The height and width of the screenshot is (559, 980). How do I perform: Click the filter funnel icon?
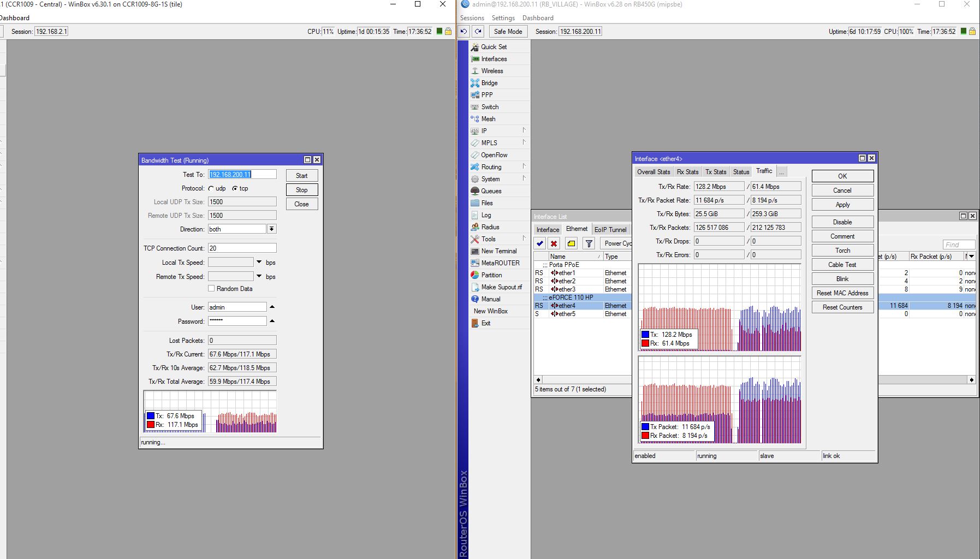[589, 243]
